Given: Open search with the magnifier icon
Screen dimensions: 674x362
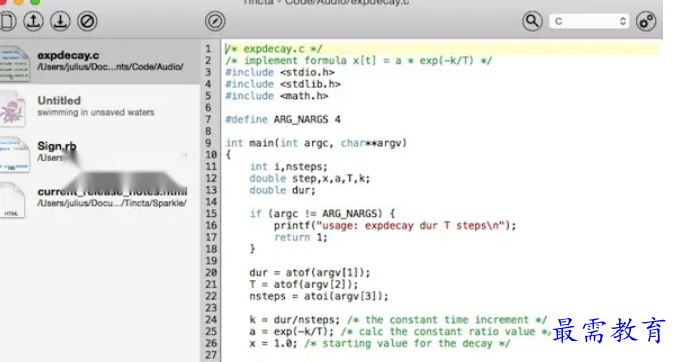Looking at the screenshot, I should [532, 21].
